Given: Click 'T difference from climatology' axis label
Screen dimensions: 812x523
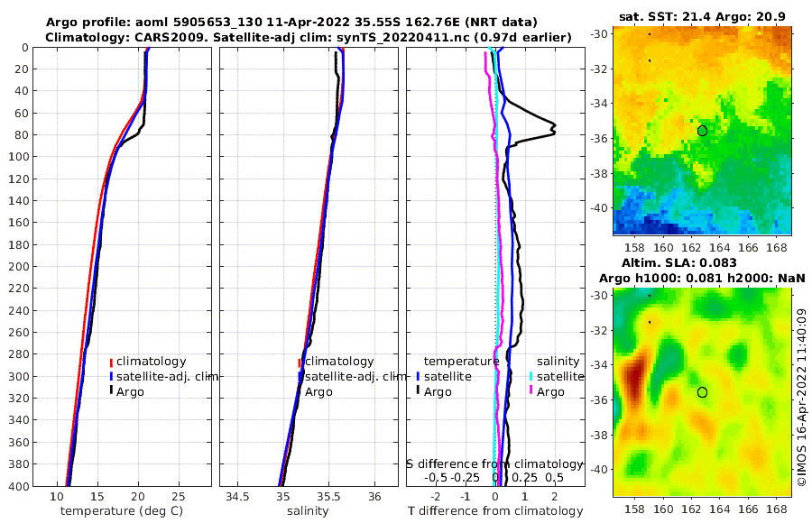Looking at the screenshot, I should coord(495,511).
